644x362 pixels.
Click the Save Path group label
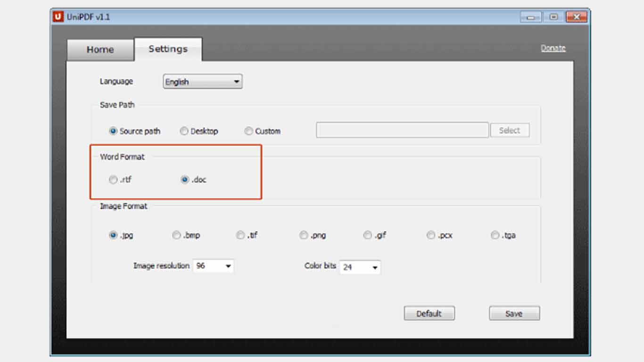click(x=117, y=105)
